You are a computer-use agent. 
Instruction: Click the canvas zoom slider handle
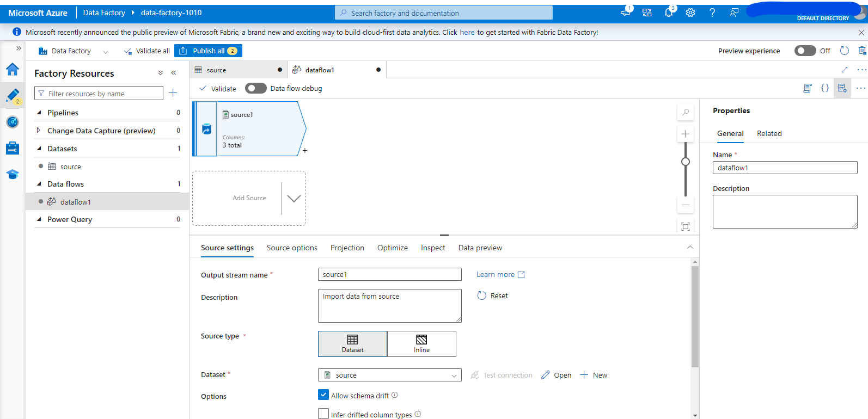click(686, 162)
